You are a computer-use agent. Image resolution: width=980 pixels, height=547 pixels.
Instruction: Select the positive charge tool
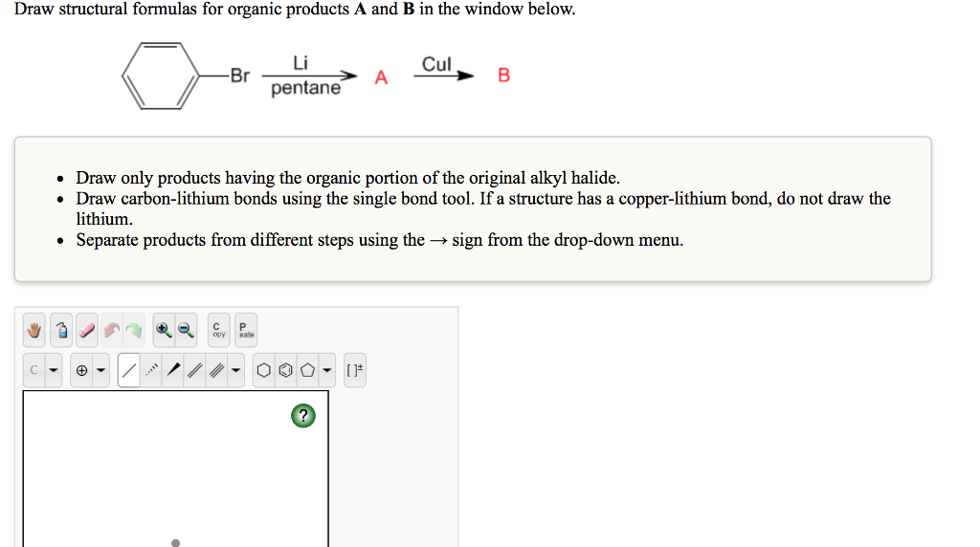pyautogui.click(x=82, y=370)
